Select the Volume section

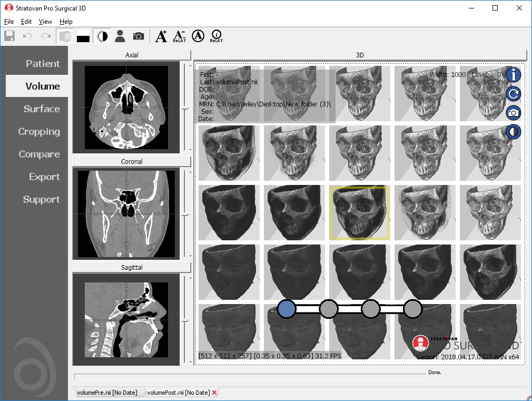[x=37, y=86]
